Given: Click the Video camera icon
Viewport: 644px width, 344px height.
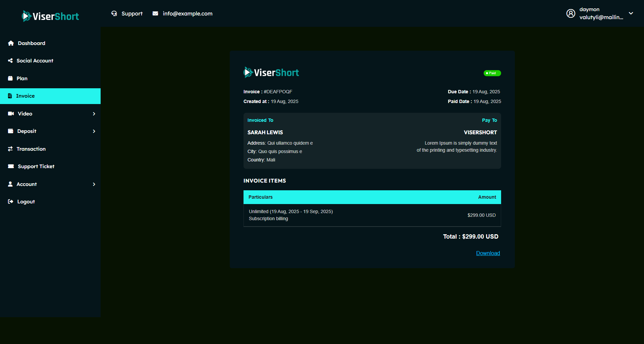Looking at the screenshot, I should point(11,114).
